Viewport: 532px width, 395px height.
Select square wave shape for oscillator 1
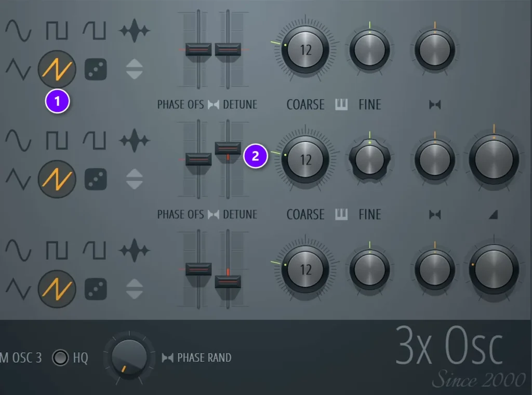coord(57,31)
